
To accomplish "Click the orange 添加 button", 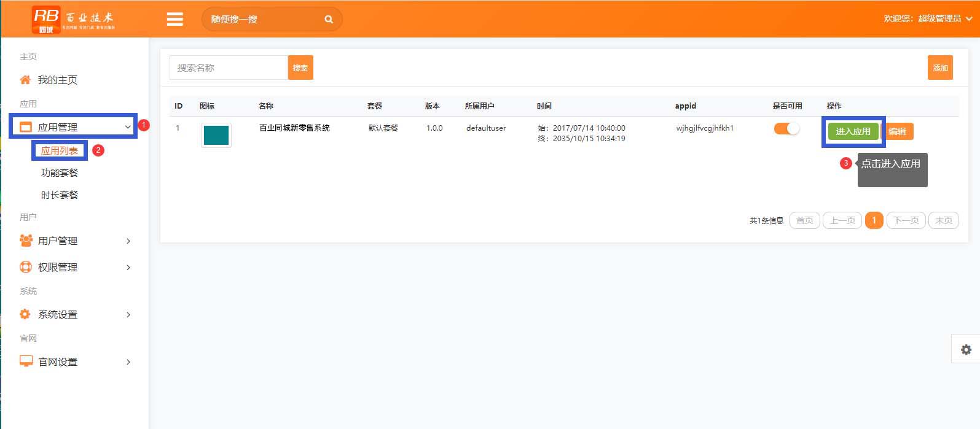I will [940, 68].
